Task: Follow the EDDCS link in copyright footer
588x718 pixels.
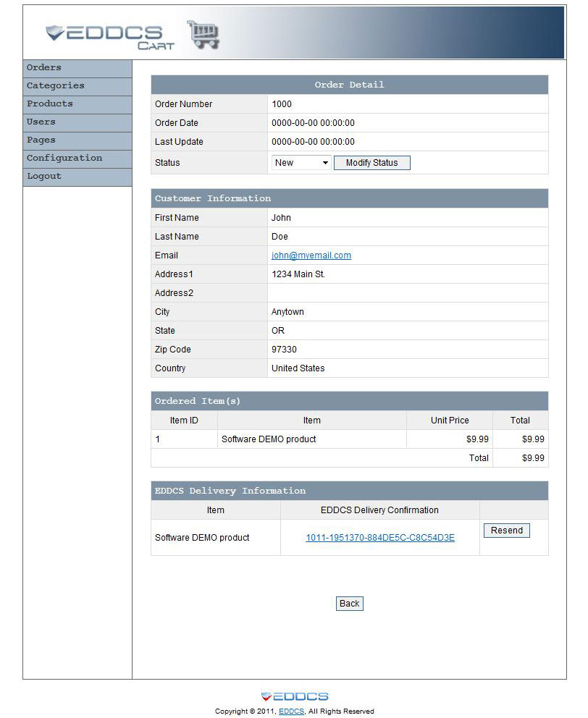Action: [291, 711]
